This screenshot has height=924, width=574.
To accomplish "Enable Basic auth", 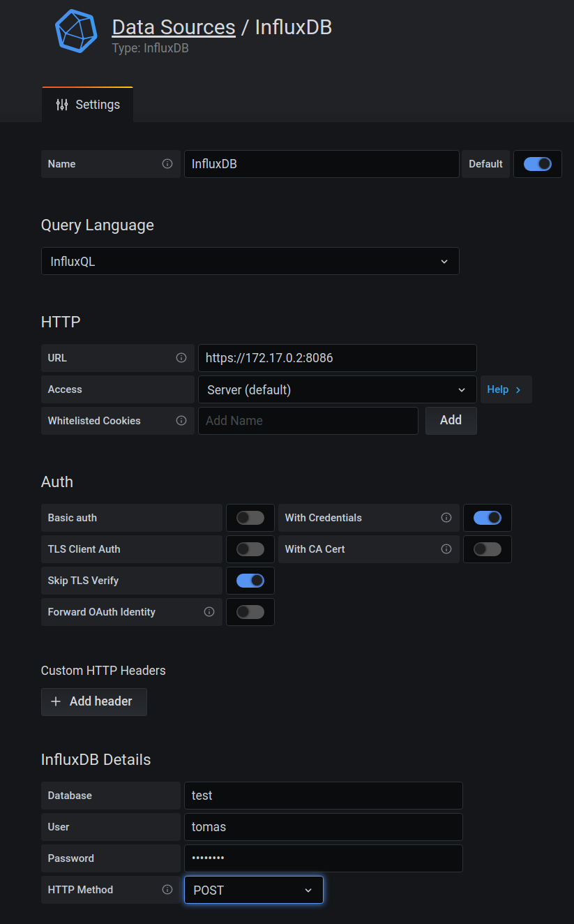I will click(x=250, y=517).
